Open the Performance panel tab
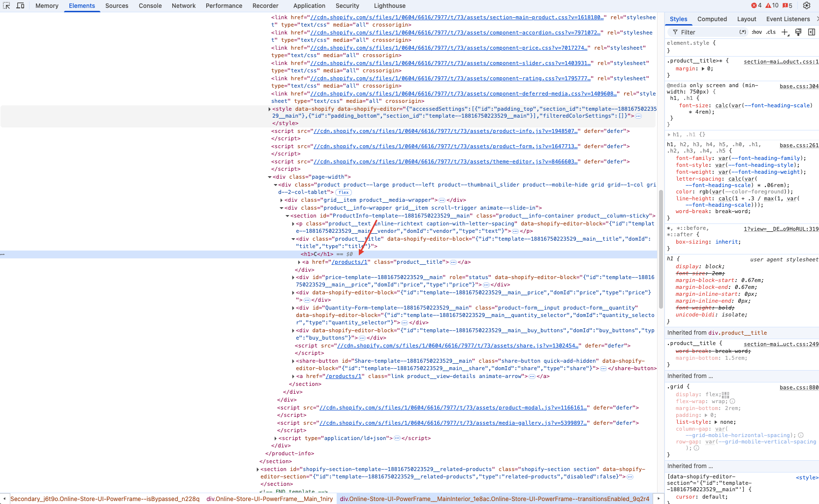This screenshot has height=504, width=819. [224, 6]
